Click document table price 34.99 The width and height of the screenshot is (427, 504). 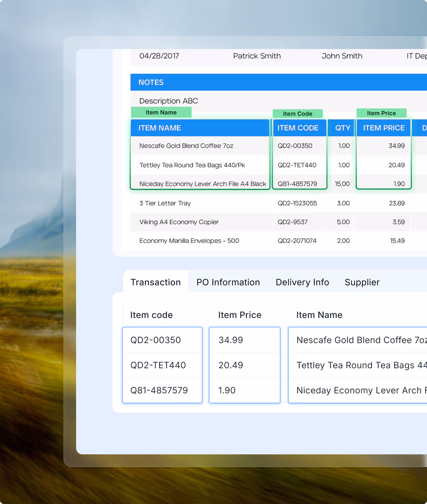point(397,146)
